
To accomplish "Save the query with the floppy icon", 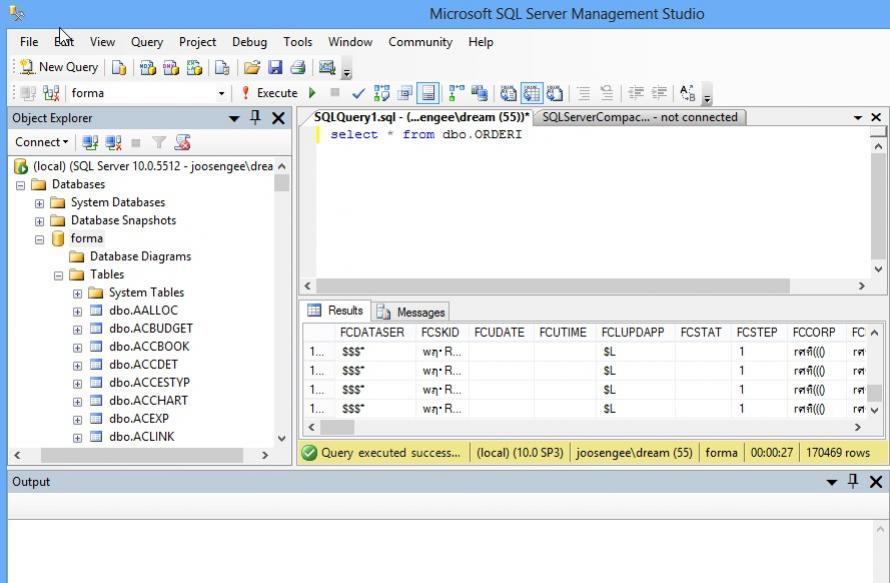I will [275, 68].
